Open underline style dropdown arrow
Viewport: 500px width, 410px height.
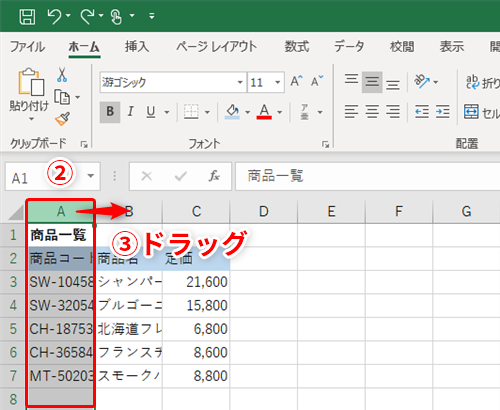pyautogui.click(x=167, y=112)
